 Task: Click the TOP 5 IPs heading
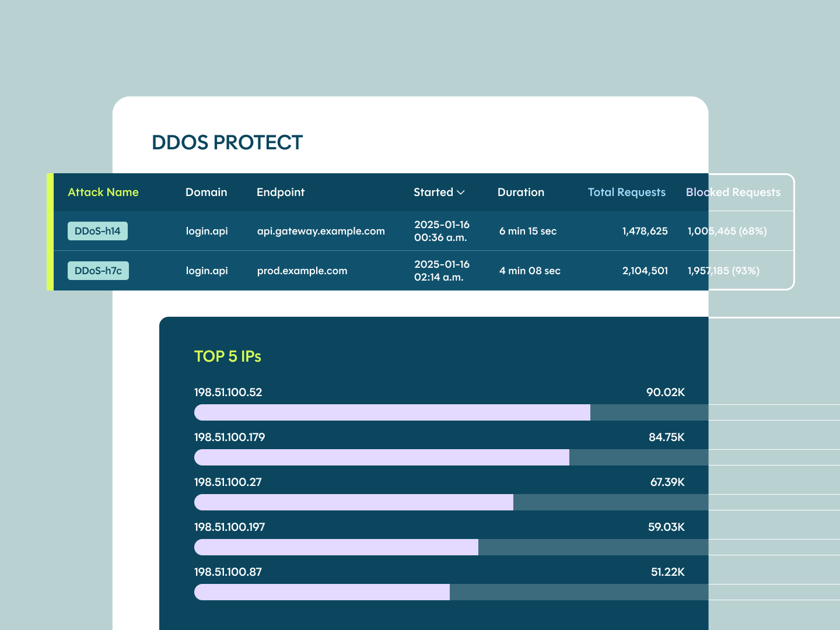[x=228, y=356]
